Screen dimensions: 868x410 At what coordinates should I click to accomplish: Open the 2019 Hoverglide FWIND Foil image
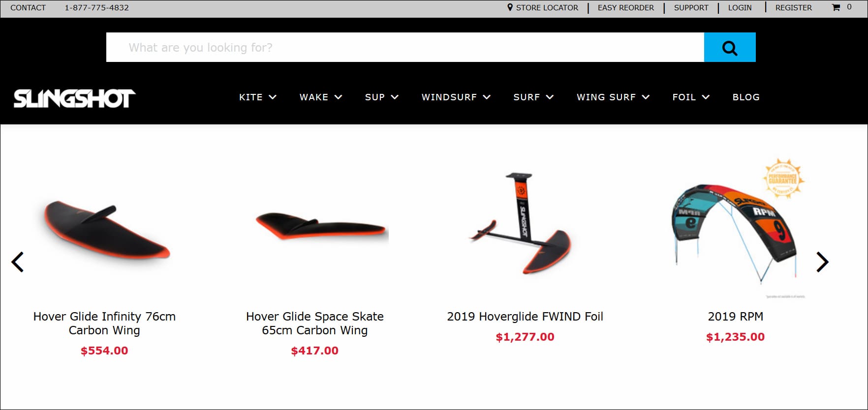coord(525,224)
